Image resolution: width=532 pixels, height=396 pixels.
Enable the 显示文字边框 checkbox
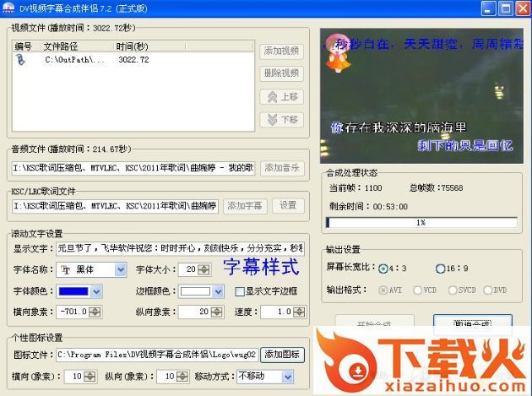[240, 291]
